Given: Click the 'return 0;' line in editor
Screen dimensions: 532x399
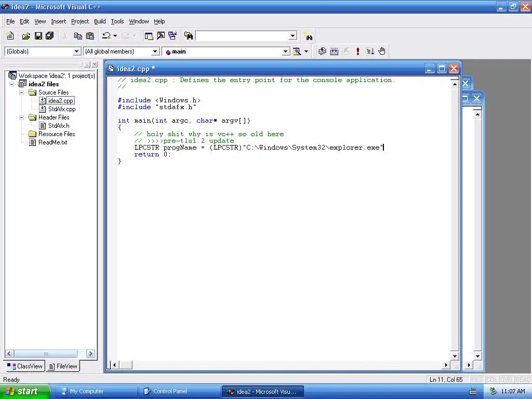Looking at the screenshot, I should [x=152, y=154].
